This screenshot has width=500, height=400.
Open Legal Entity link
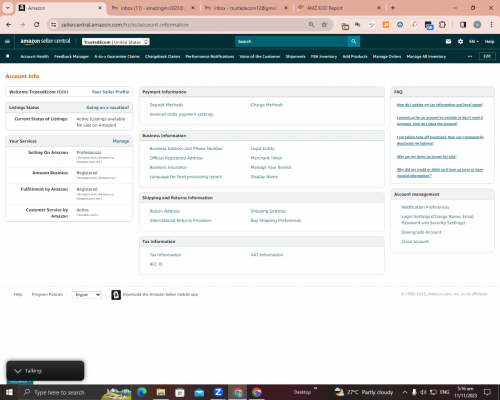tap(262, 149)
